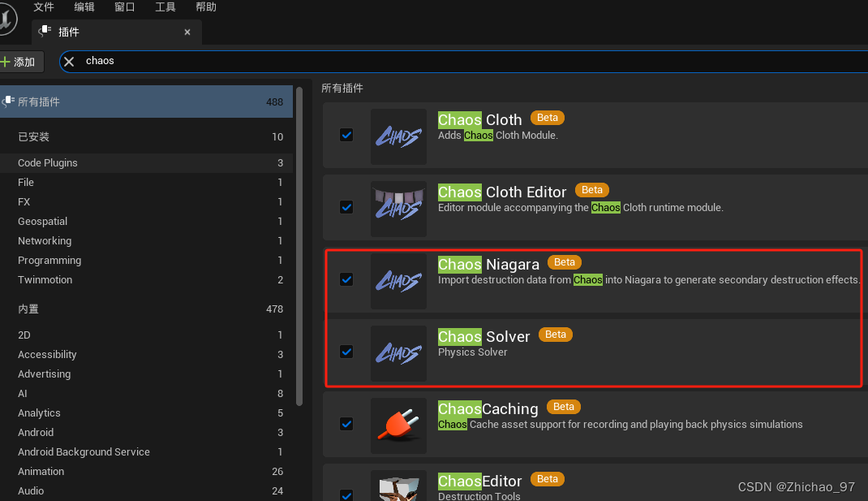Click the Chaos Cloth plugin thumbnail
The image size is (868, 501).
(x=398, y=136)
